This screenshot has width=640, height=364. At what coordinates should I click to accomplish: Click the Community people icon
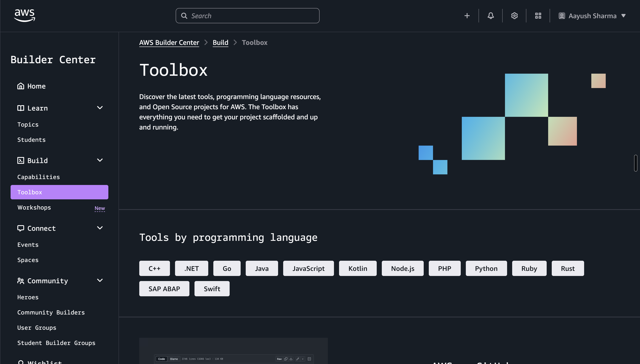tap(21, 281)
